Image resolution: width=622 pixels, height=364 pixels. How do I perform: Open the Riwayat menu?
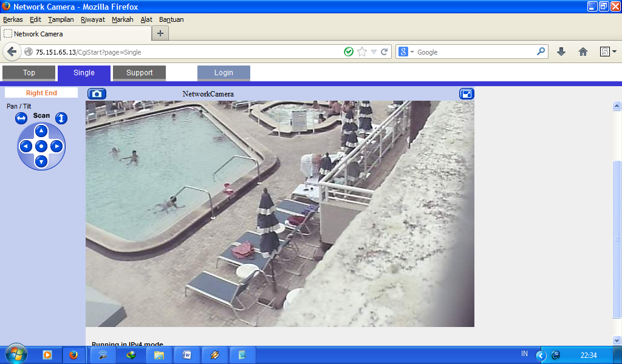(x=93, y=19)
